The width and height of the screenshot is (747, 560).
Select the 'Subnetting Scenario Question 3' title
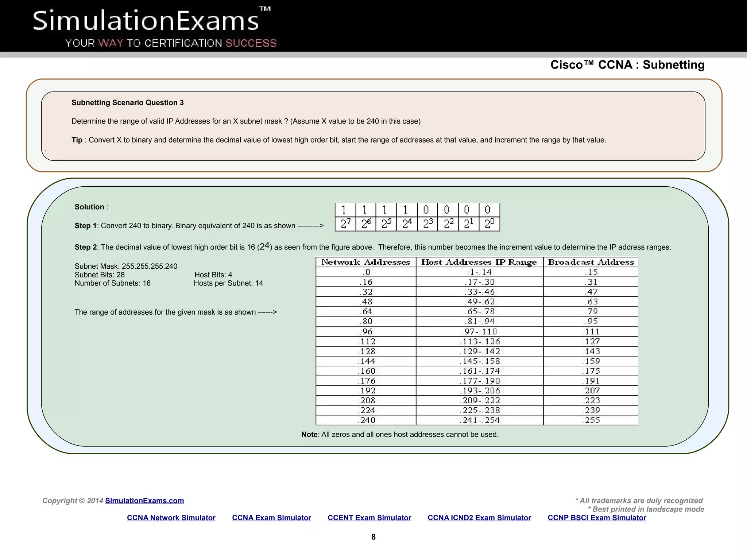tap(128, 102)
